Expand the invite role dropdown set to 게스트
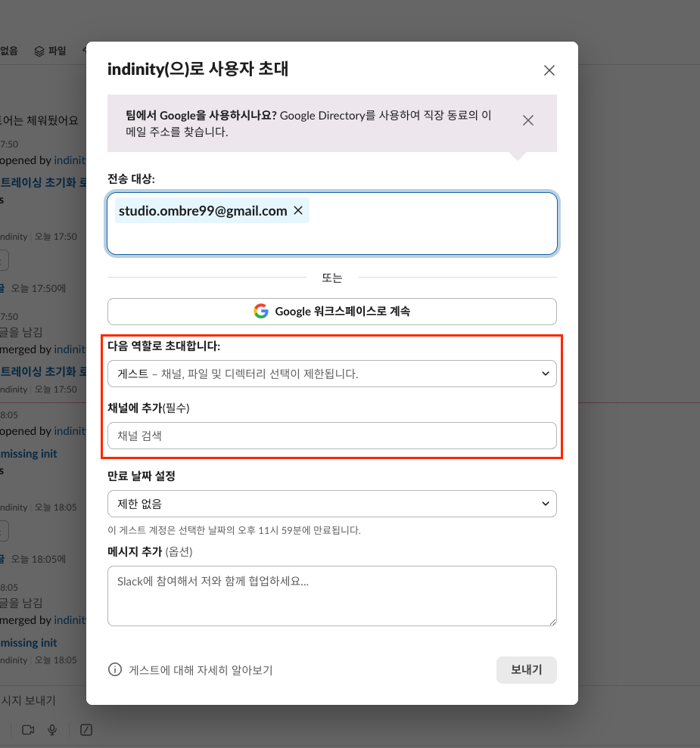This screenshot has height=748, width=700. [331, 374]
